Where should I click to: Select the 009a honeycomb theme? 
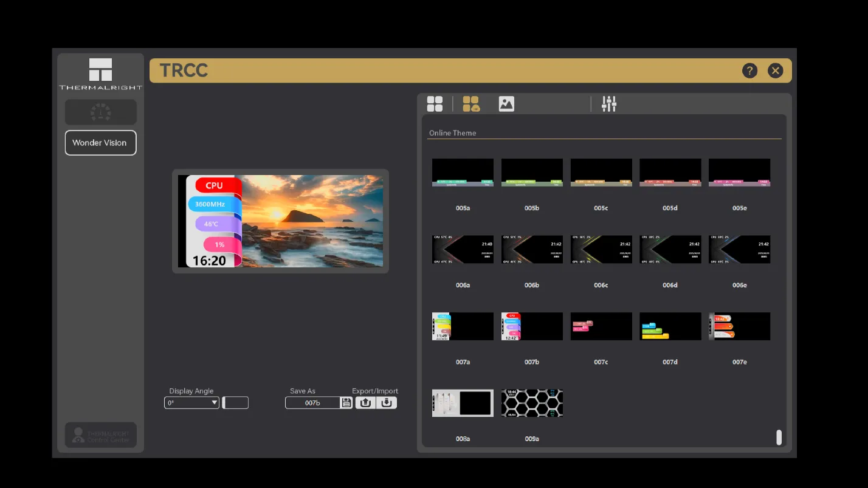pos(532,403)
